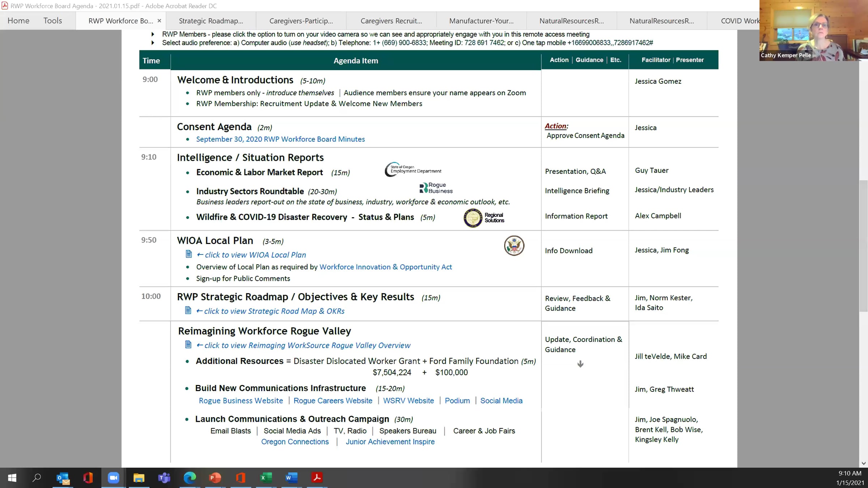Click the 'Sign-up for Public Comments' bullet
Image resolution: width=868 pixels, height=488 pixels.
(x=243, y=278)
